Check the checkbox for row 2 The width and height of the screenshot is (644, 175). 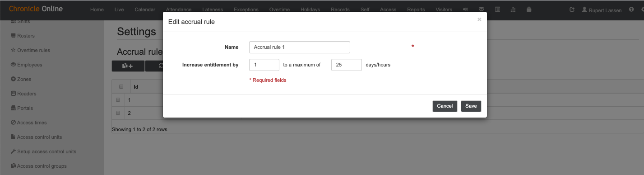point(118,113)
